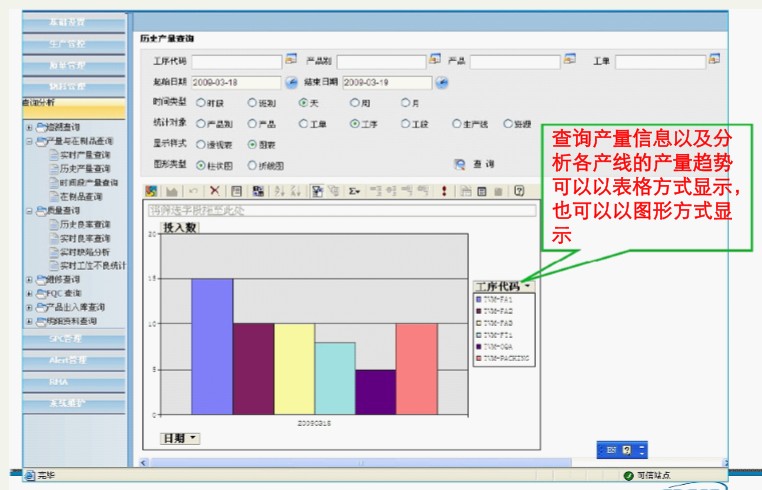The height and width of the screenshot is (490, 762).
Task: Click the sort ascending toolbar icon
Action: pos(279,191)
